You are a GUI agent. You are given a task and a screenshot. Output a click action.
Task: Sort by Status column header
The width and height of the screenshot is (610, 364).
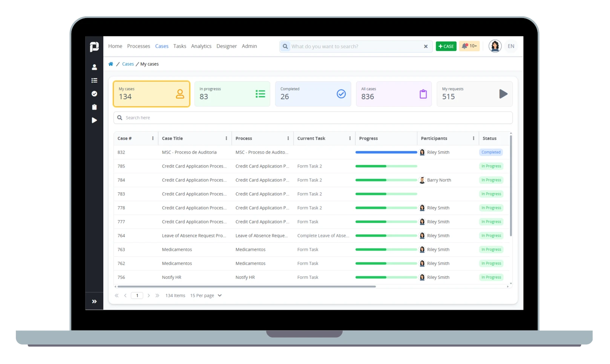tap(489, 138)
